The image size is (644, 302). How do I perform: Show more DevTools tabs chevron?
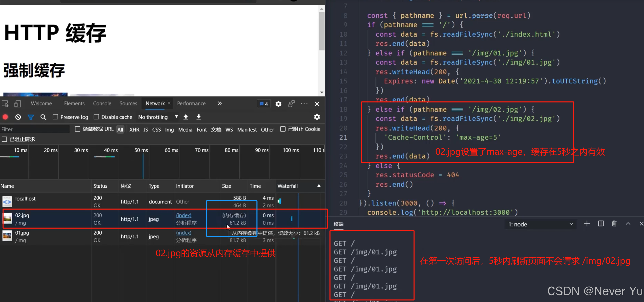tap(220, 104)
